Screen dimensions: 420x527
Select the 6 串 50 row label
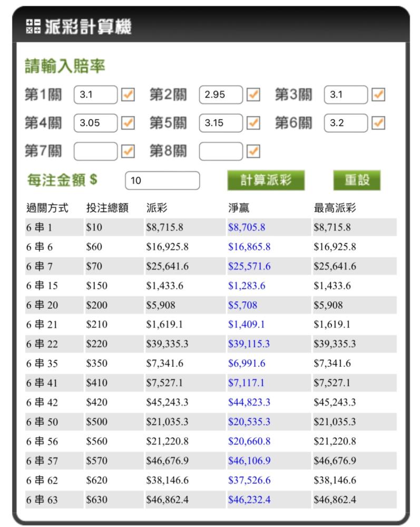42,422
